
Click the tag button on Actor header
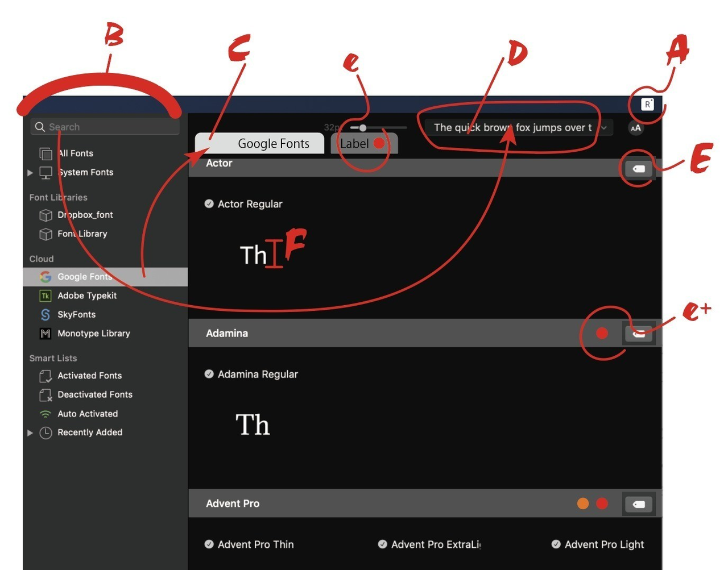coord(639,169)
